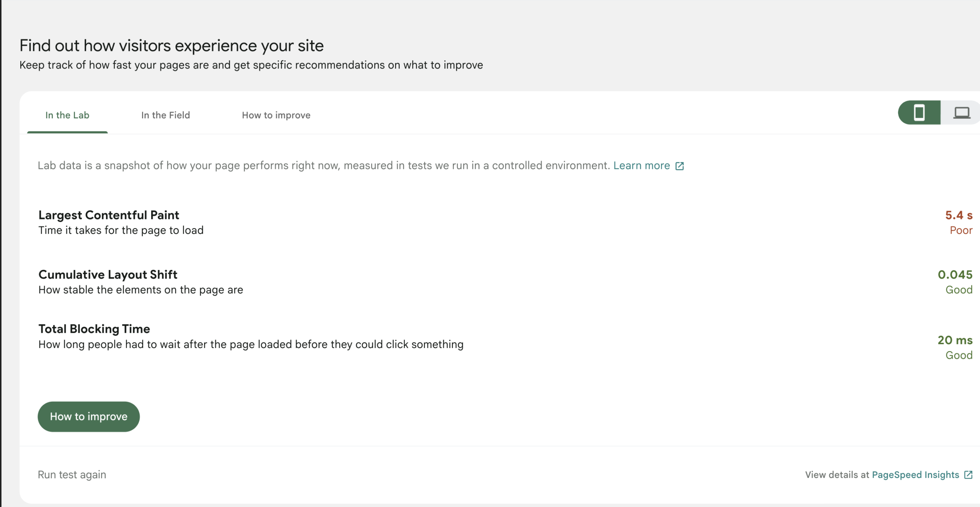Click the Largest Contentful Paint metric heading
The image size is (980, 507).
108,215
